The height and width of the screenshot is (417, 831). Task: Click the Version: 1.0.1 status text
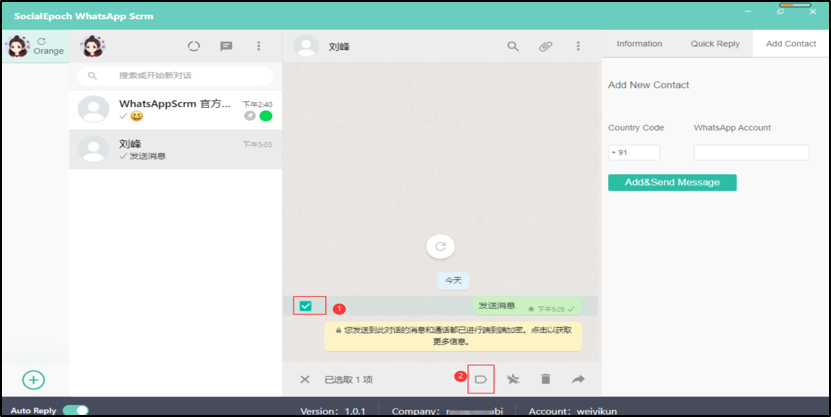pyautogui.click(x=333, y=411)
